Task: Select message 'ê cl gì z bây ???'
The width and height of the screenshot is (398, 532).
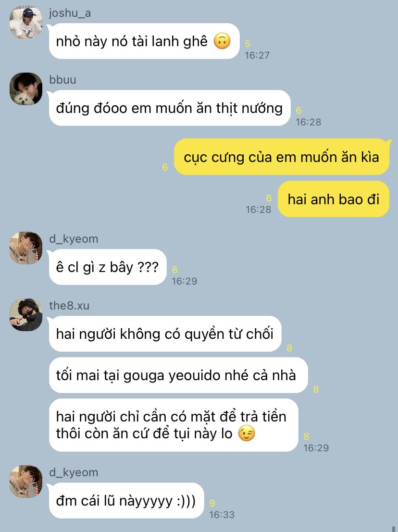Action: [108, 267]
